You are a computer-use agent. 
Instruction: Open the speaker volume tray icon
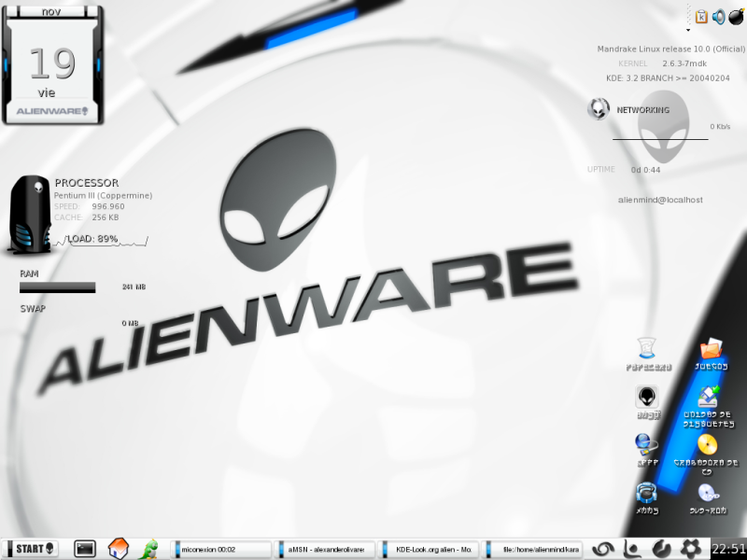coord(718,17)
